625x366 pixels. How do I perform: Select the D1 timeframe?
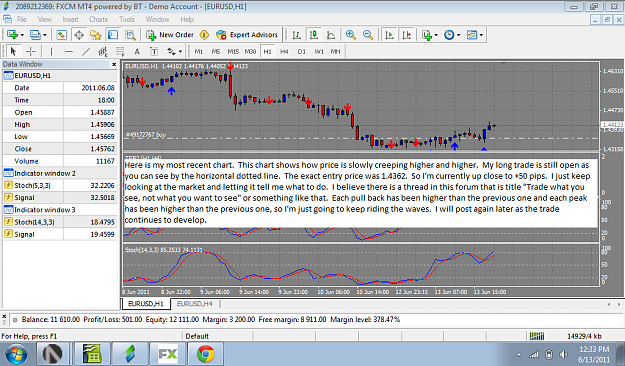pos(301,51)
